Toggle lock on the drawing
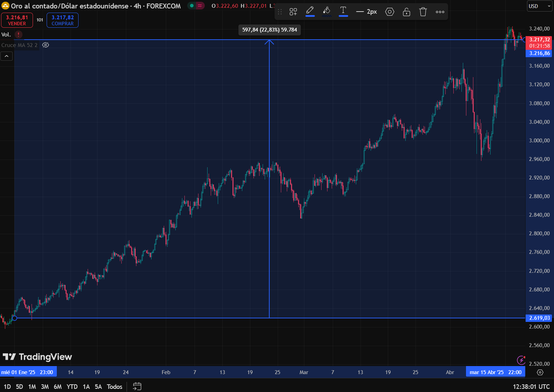Image resolution: width=554 pixels, height=392 pixels. pos(406,12)
